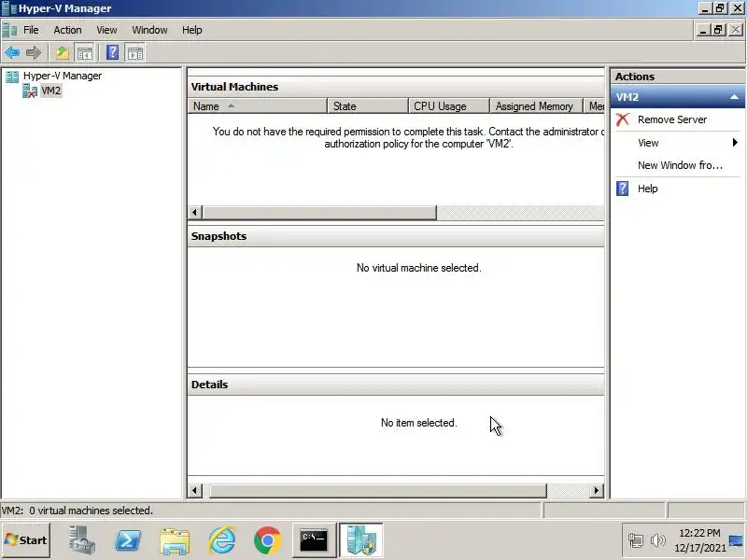
Task: Open the View menu in menu bar
Action: tap(106, 30)
